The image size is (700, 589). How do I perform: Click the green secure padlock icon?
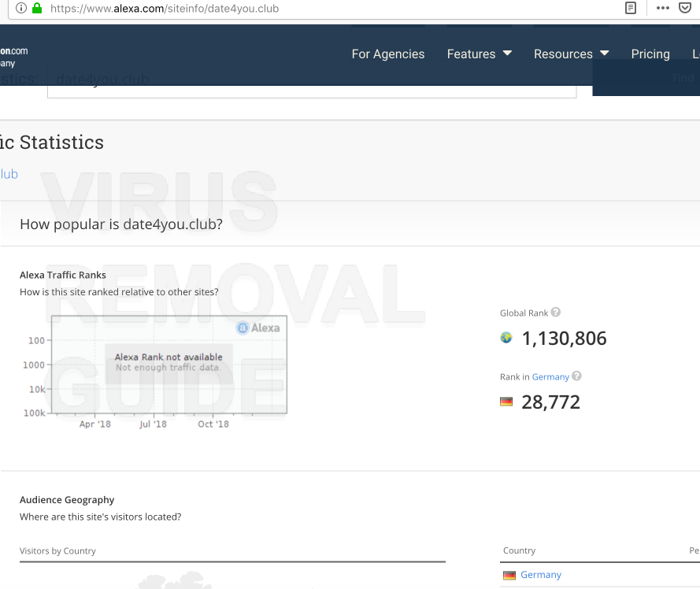37,8
